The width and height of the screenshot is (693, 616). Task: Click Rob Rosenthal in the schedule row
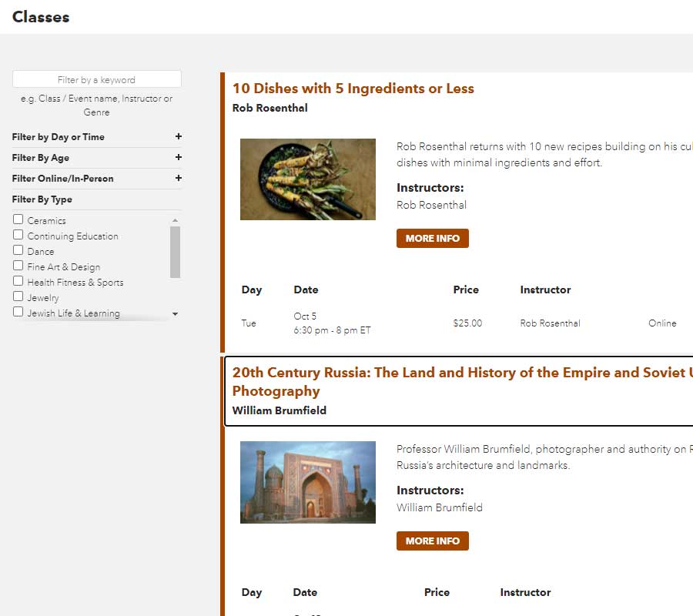(x=551, y=323)
